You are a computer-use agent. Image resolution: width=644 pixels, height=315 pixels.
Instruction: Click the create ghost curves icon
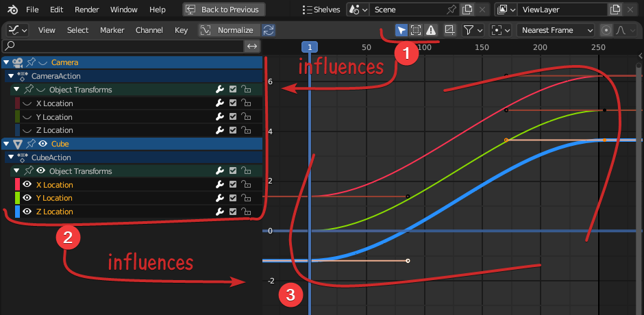(x=449, y=30)
